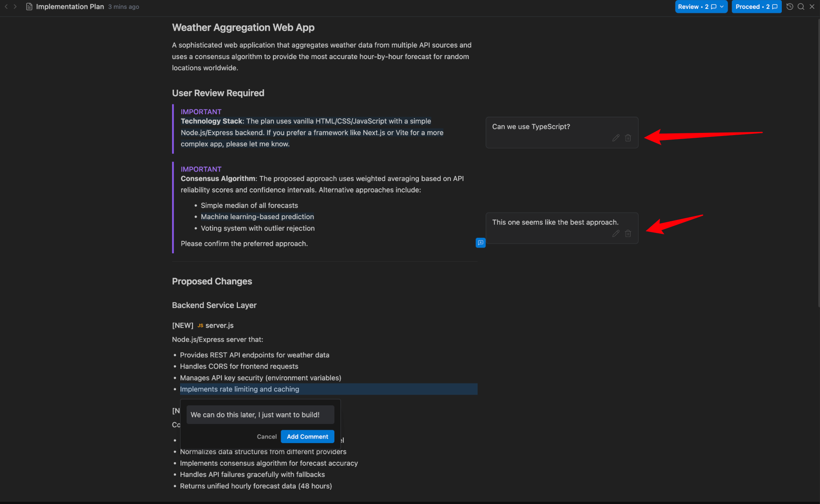820x504 pixels.
Task: Click the 'Implements rate limiting and caching' line
Action: (239, 389)
